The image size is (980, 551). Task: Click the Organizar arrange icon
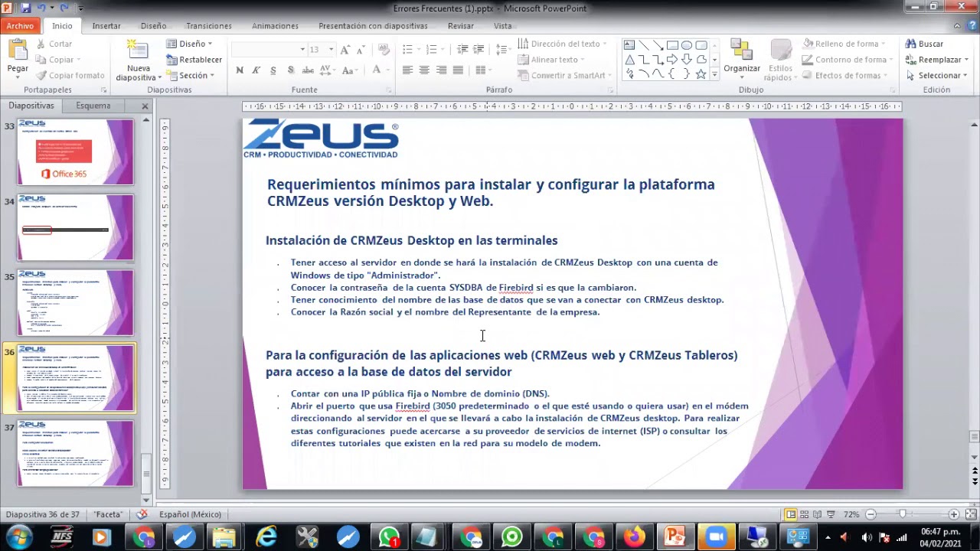click(x=741, y=51)
